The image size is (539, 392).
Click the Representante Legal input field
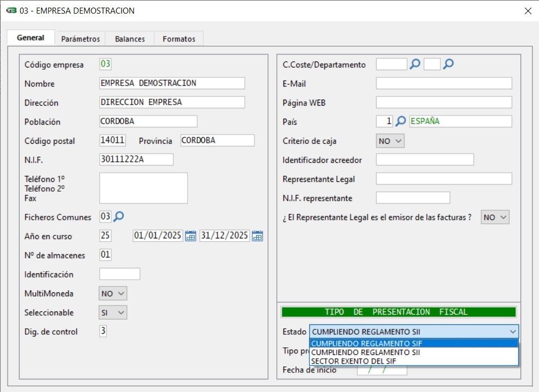click(444, 179)
